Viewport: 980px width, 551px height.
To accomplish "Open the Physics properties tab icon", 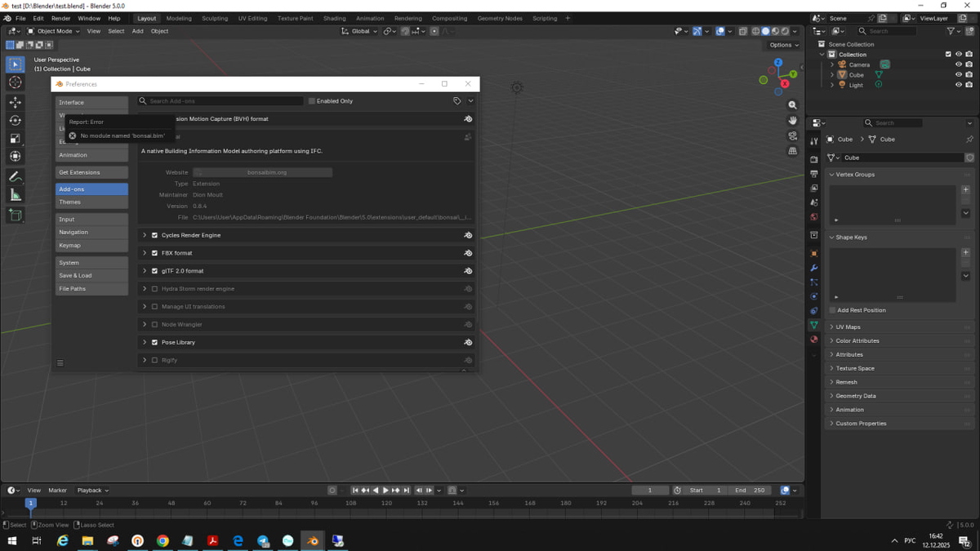I will [x=814, y=296].
